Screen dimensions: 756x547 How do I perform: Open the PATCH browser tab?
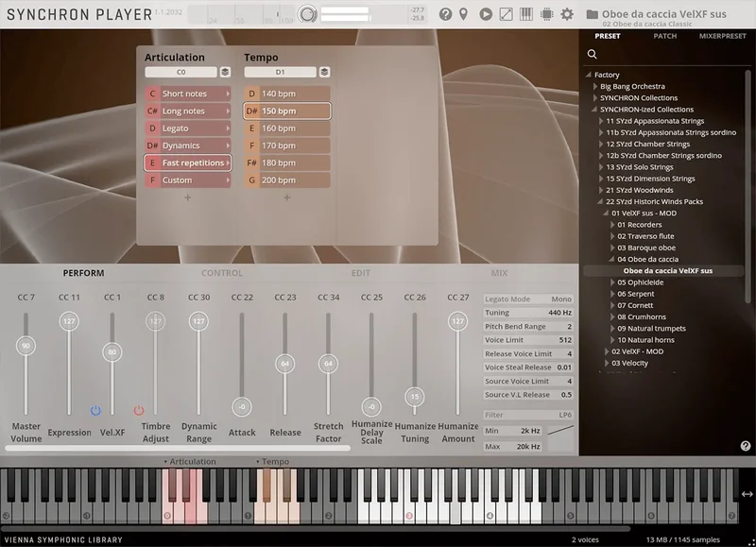(x=665, y=36)
